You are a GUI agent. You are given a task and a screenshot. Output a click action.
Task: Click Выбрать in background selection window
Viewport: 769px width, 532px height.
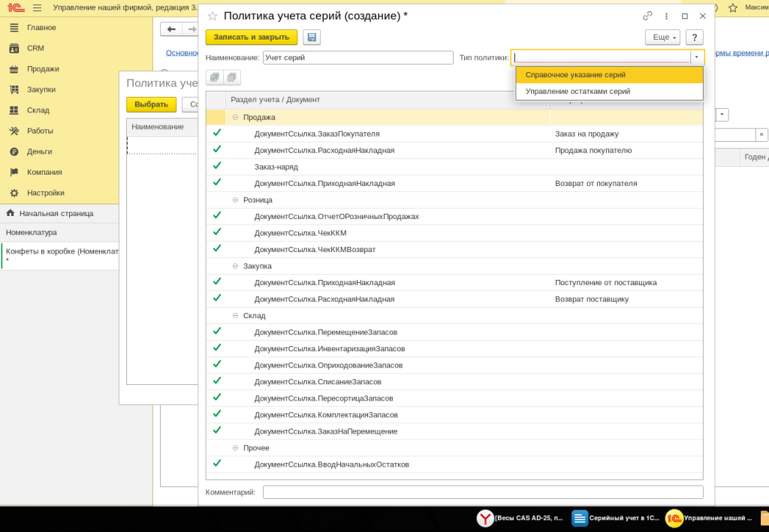click(x=152, y=104)
